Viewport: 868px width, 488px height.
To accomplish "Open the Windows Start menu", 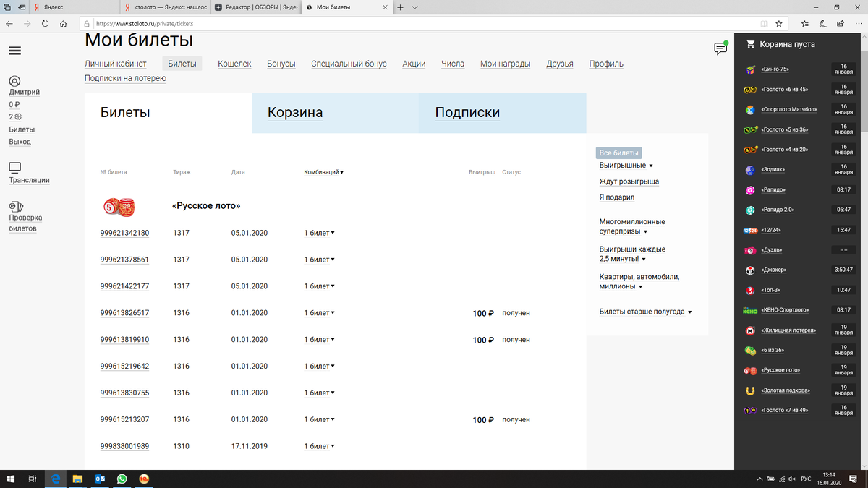I will [x=10, y=479].
